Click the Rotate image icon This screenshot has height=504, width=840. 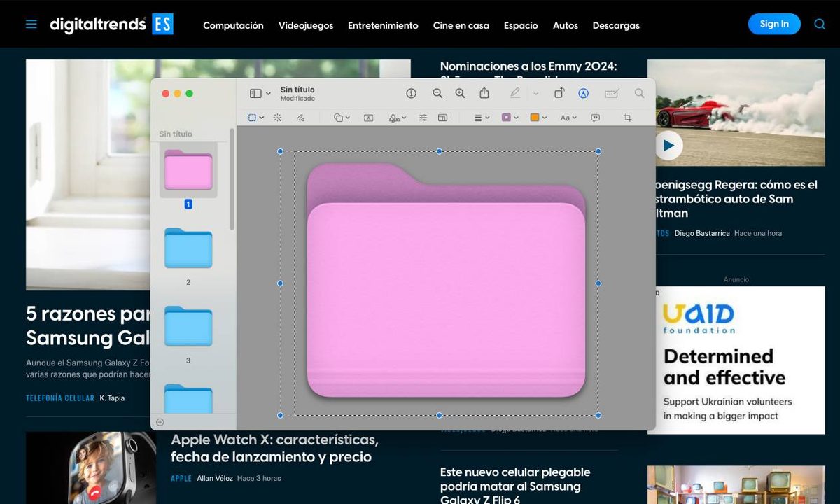pos(558,93)
